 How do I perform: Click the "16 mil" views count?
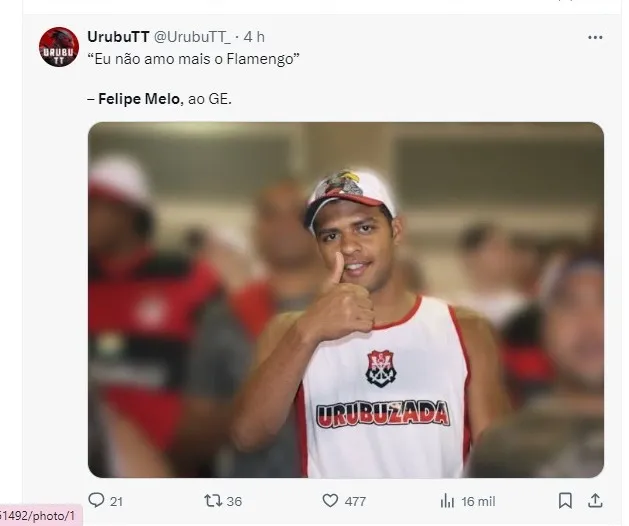478,501
